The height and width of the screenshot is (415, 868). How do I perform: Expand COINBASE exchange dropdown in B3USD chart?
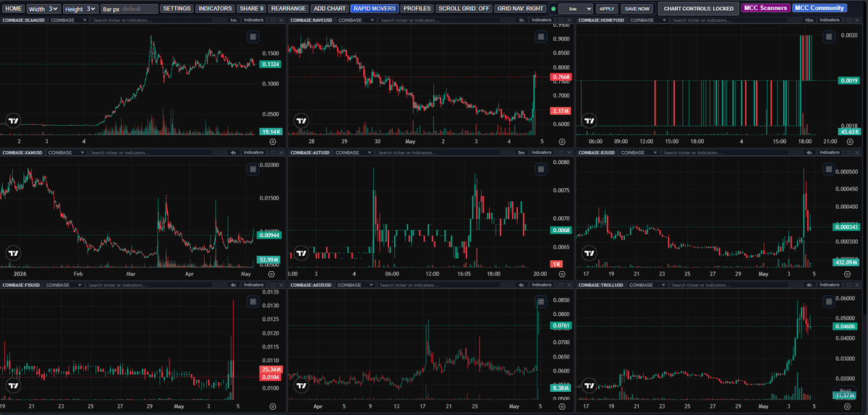(x=639, y=153)
